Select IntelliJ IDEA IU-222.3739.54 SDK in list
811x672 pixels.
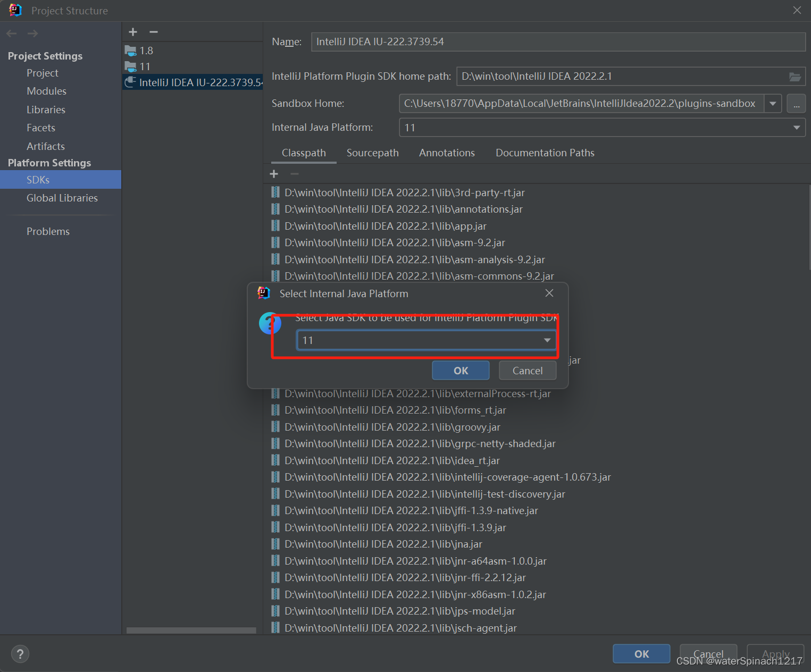click(x=193, y=82)
